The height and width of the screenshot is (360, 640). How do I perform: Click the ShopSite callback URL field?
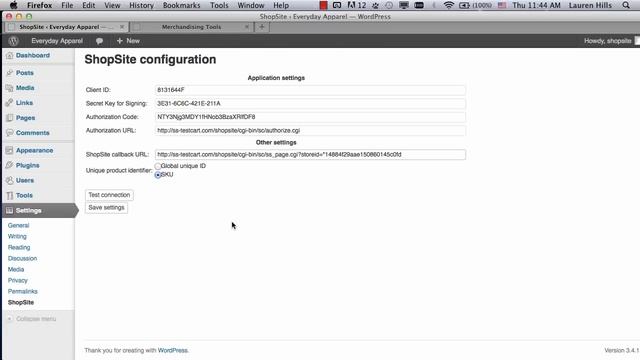(x=310, y=155)
